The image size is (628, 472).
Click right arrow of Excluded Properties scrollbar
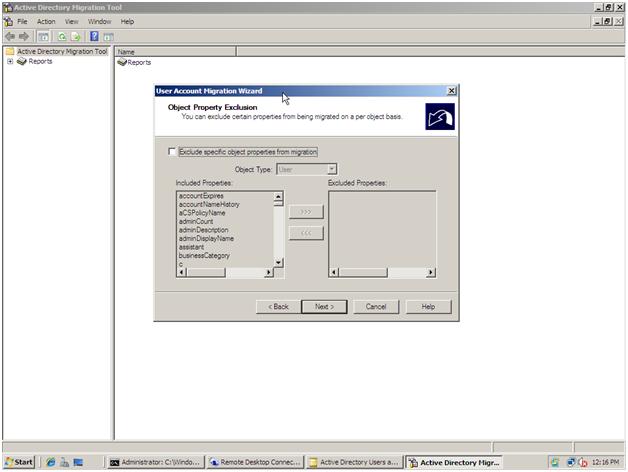pos(431,272)
